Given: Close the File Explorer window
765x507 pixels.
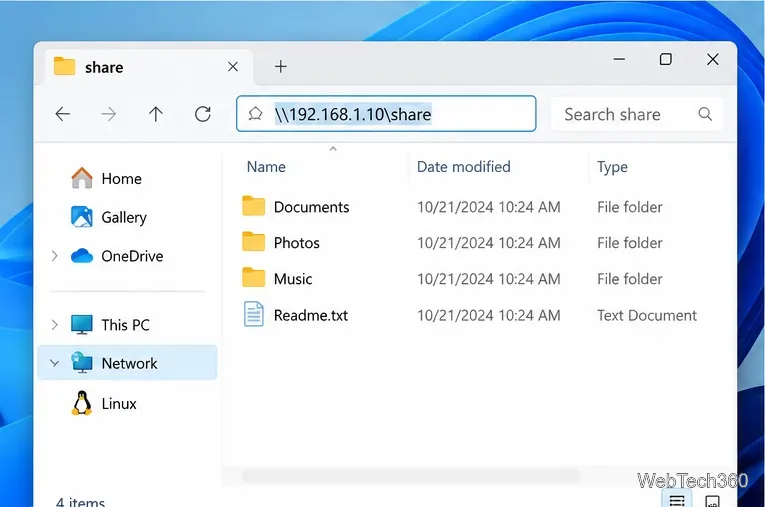Looking at the screenshot, I should click(713, 59).
